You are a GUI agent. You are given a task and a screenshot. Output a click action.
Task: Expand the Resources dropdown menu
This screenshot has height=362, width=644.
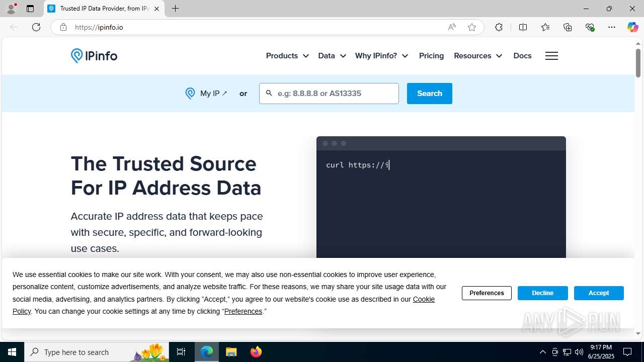478,56
